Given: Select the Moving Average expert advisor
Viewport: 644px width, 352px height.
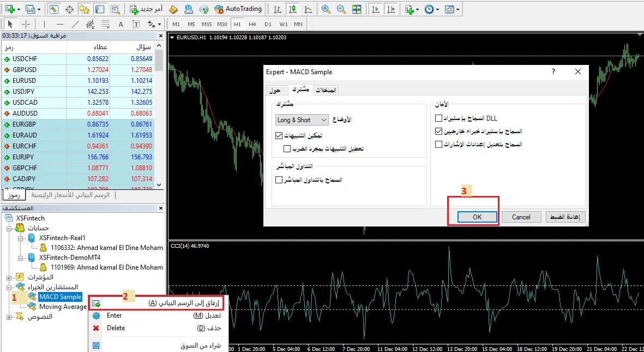Looking at the screenshot, I should [63, 307].
